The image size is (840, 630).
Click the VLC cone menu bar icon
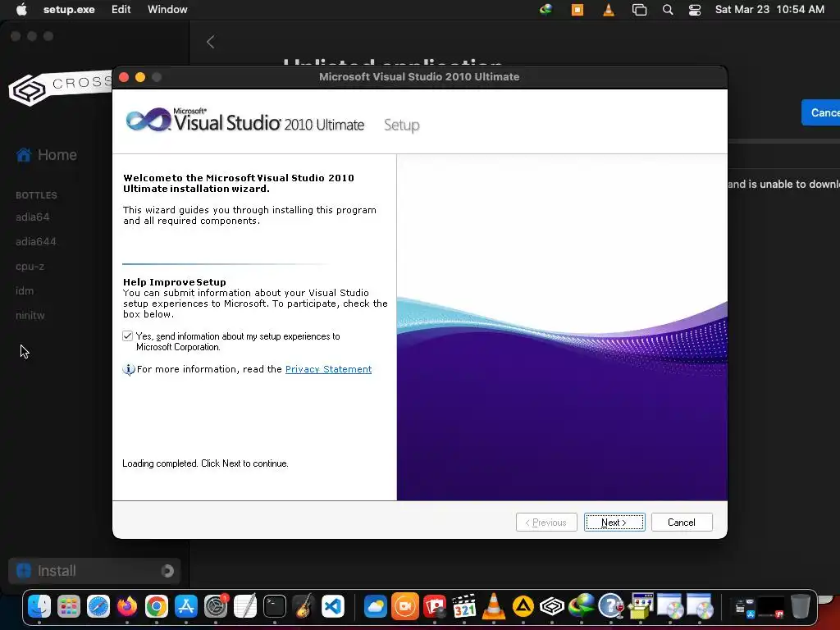click(609, 9)
